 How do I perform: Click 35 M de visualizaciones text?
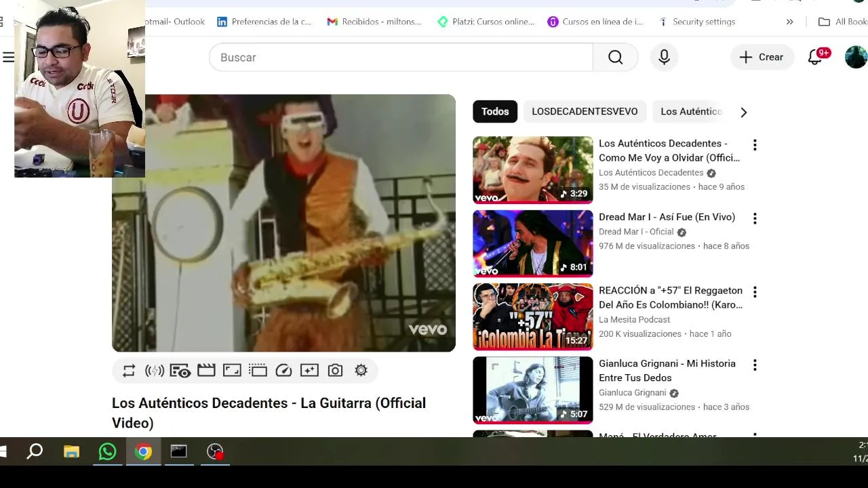click(x=644, y=187)
